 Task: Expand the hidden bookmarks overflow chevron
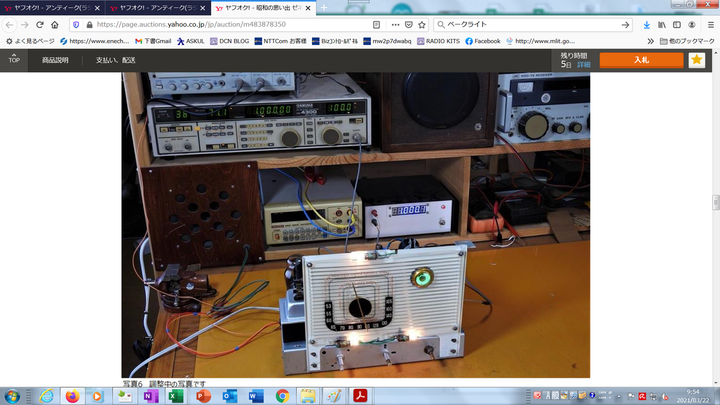coord(650,41)
